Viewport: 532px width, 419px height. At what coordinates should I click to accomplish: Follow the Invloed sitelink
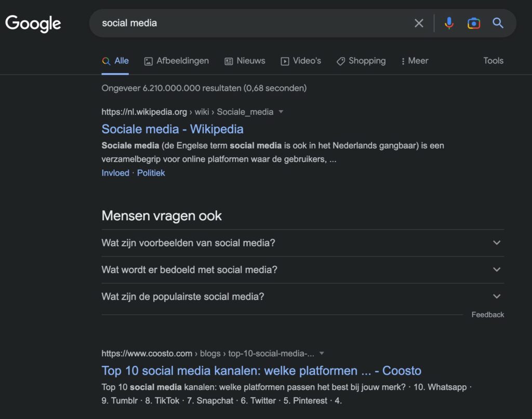pos(115,173)
